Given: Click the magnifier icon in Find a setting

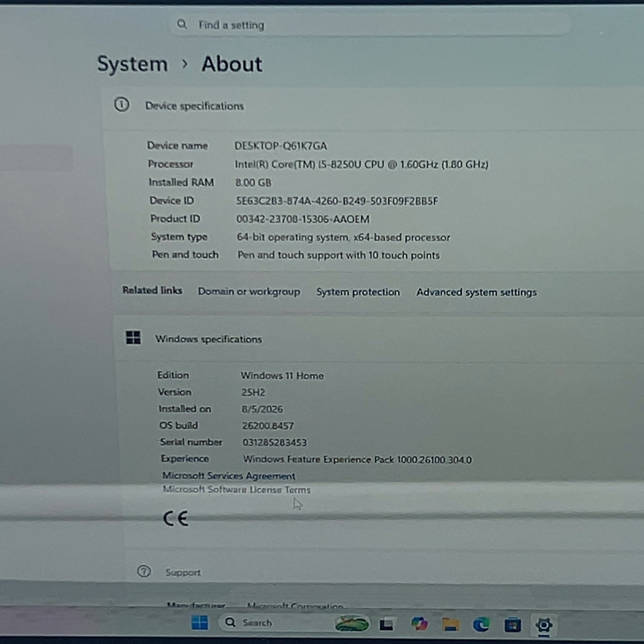Looking at the screenshot, I should click(x=182, y=24).
